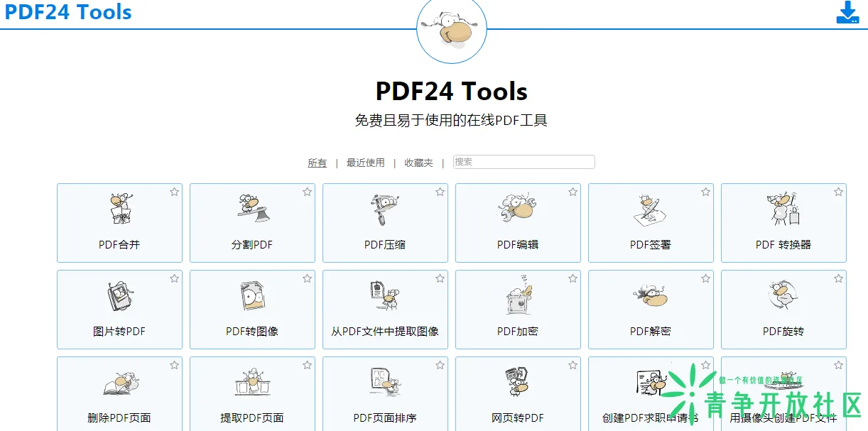Open the 分割PDF axe icon
868x431 pixels.
(252, 208)
